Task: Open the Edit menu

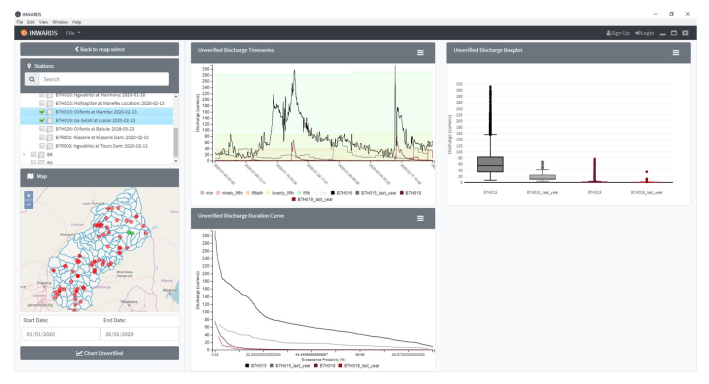Action: [x=30, y=22]
